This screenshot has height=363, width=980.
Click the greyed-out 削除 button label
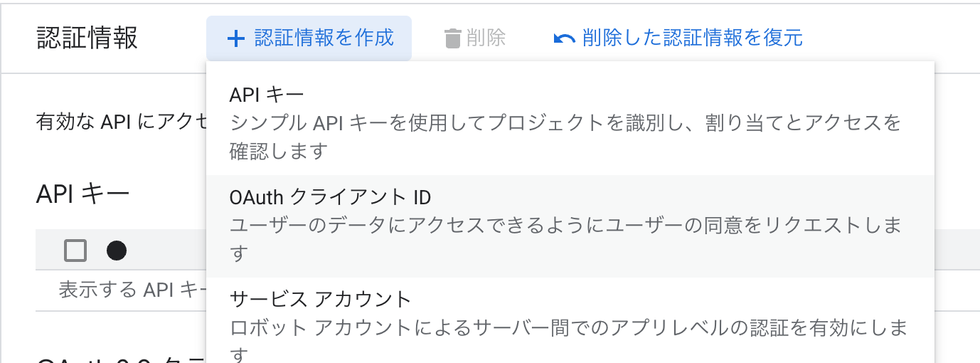486,38
